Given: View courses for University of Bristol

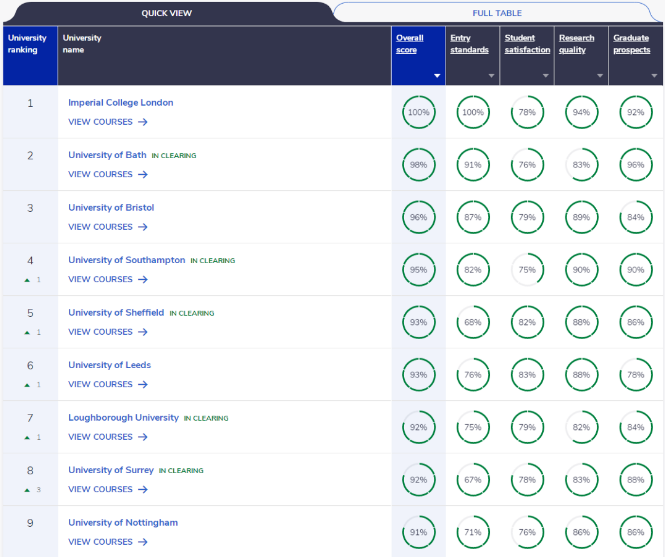Looking at the screenshot, I should (x=108, y=227).
